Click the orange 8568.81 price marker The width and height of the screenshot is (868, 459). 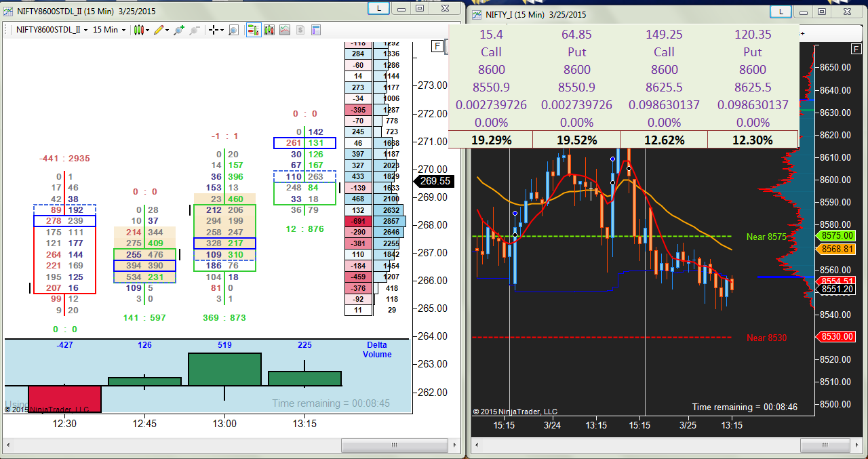tap(837, 250)
